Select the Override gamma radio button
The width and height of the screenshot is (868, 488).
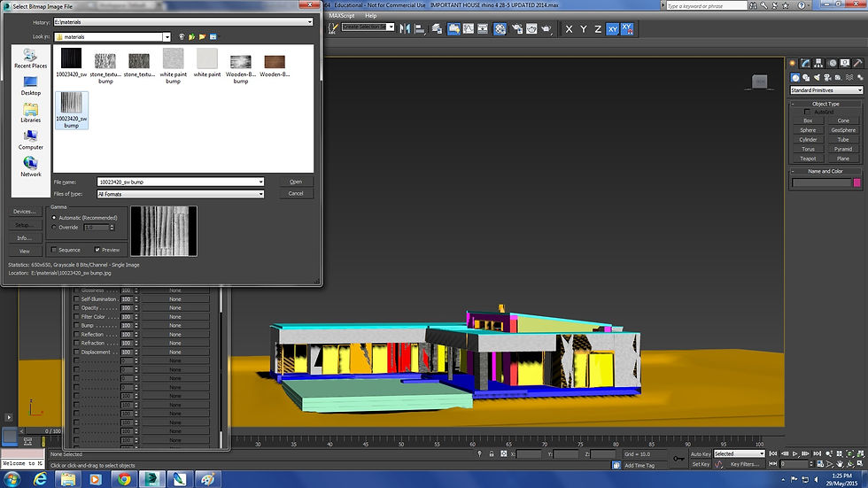[54, 227]
